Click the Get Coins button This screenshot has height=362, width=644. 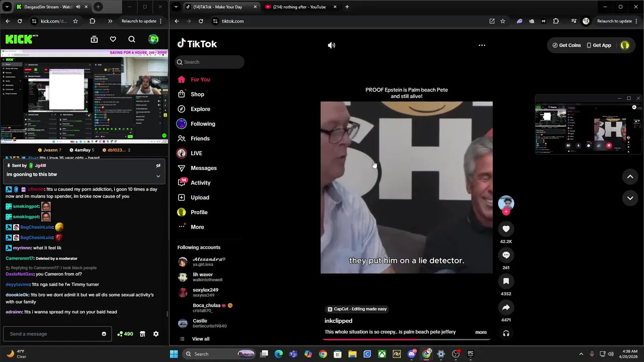pyautogui.click(x=567, y=45)
